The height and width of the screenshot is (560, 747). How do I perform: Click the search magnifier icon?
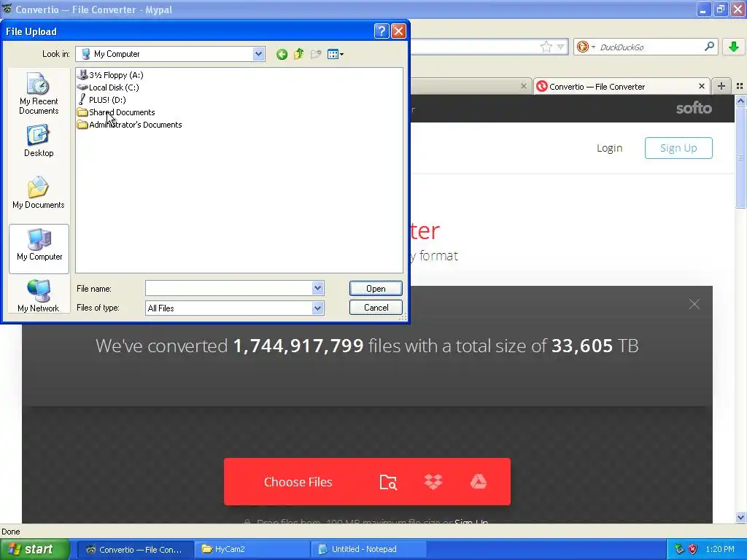(x=709, y=46)
